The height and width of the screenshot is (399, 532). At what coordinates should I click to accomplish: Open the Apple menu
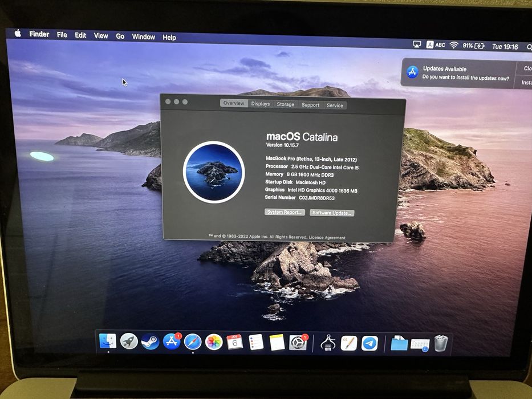point(18,33)
